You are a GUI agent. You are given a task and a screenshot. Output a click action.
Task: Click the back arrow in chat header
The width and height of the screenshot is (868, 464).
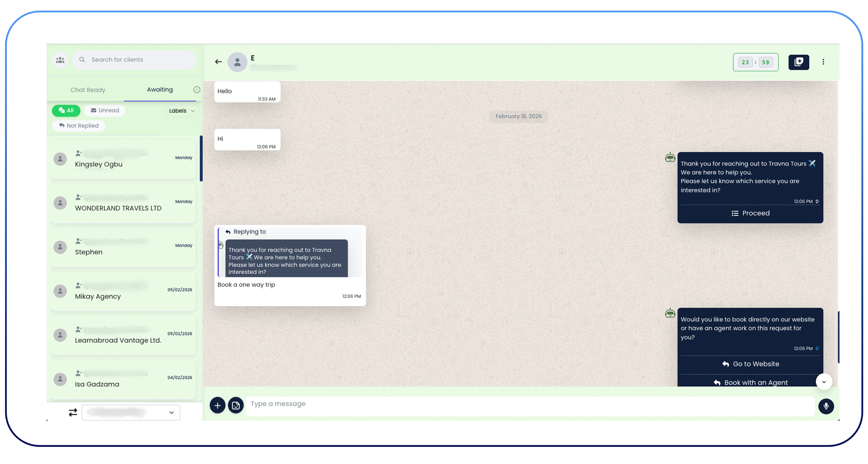click(x=218, y=62)
